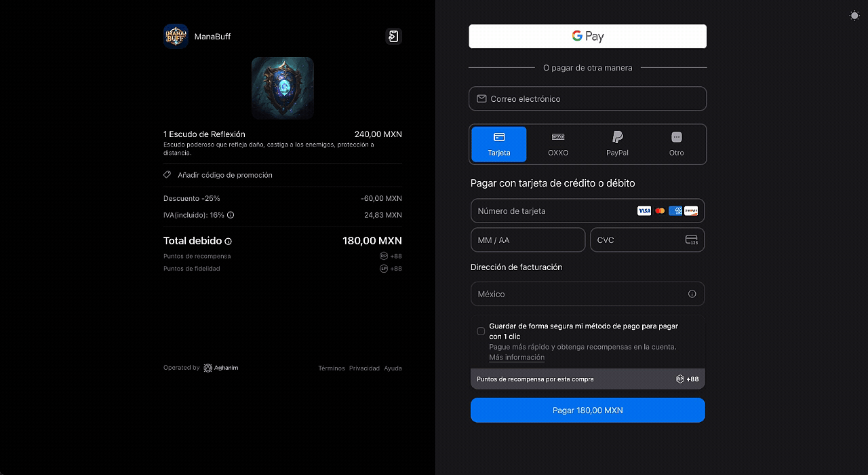Viewport: 868px width, 475px height.
Task: Select the PayPal payment tab
Action: (617, 144)
